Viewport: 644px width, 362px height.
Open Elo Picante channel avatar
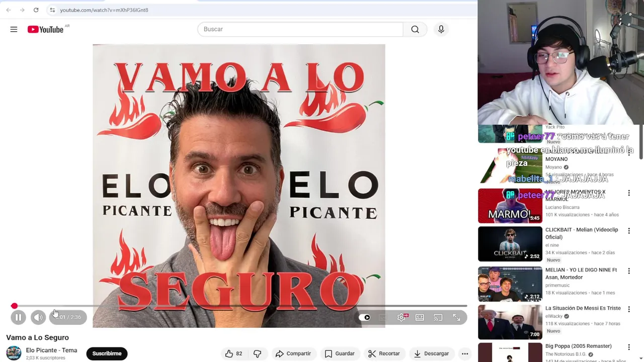(14, 353)
